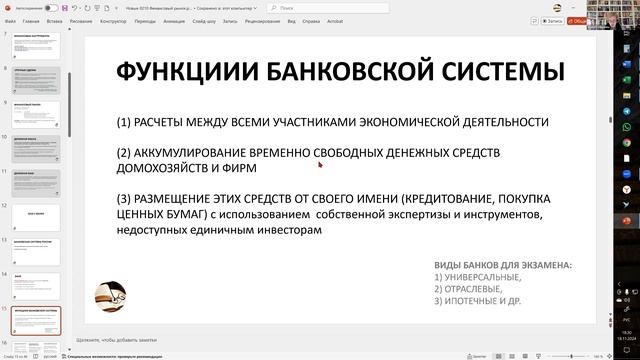Open Telegram from the taskbar
Screen dimensions: 640x360
pyautogui.click(x=627, y=111)
